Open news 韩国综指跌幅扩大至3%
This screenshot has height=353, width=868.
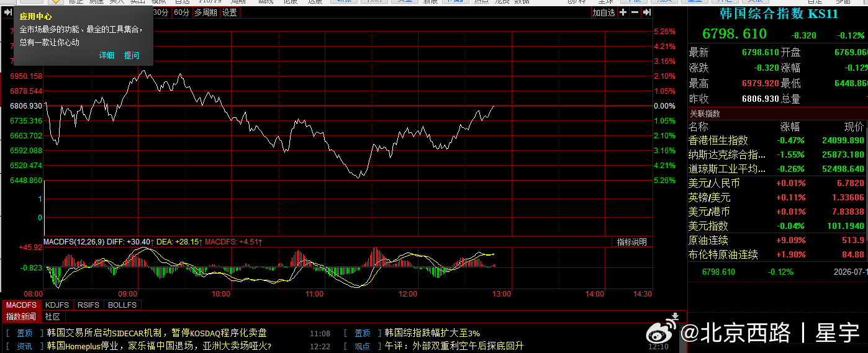(x=432, y=333)
